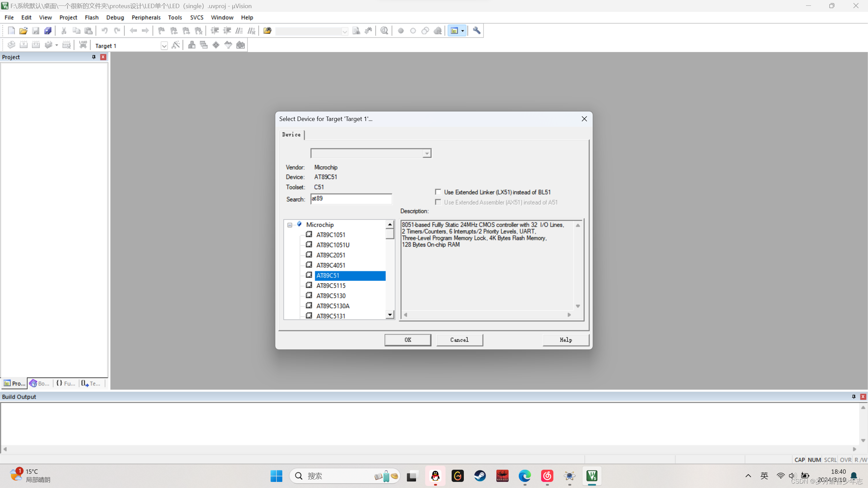Viewport: 868px width, 488px height.
Task: Confirm device selection with OK
Action: [x=408, y=340]
